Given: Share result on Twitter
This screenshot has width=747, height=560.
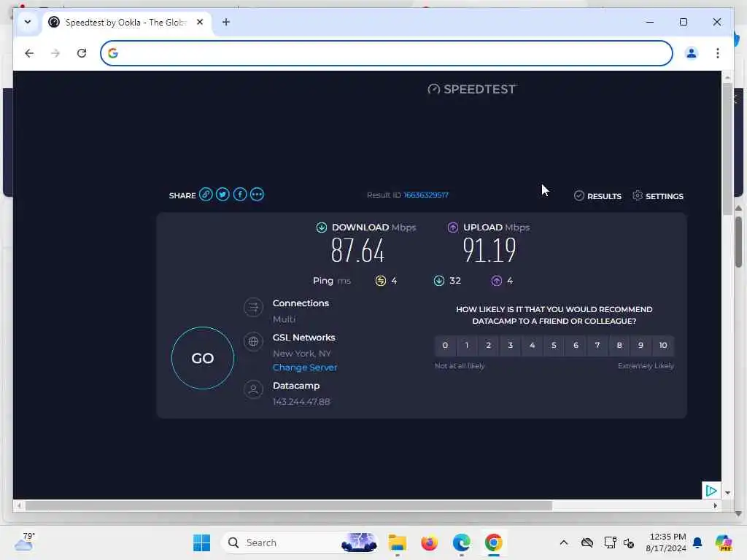Looking at the screenshot, I should tap(222, 194).
